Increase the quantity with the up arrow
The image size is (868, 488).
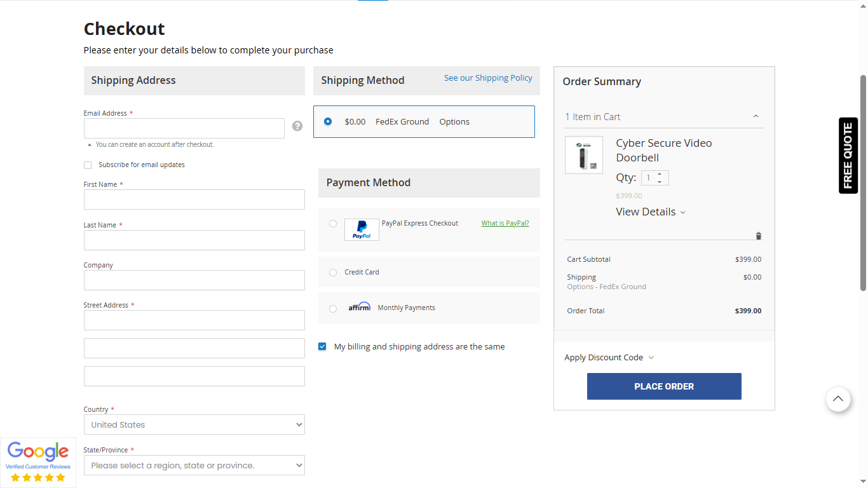click(x=660, y=174)
